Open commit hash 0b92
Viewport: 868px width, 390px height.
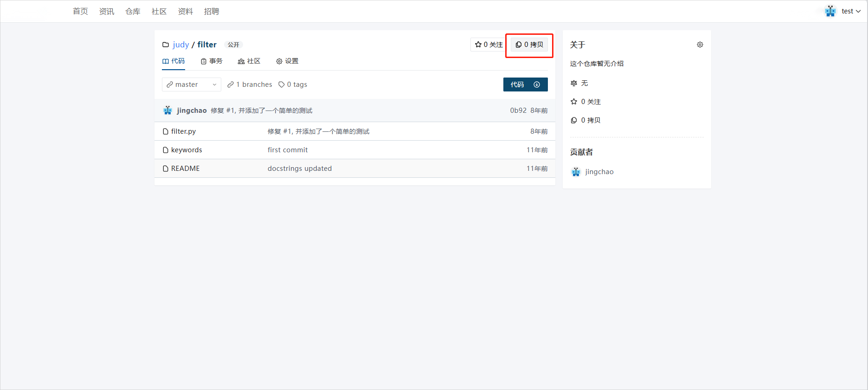pyautogui.click(x=518, y=110)
